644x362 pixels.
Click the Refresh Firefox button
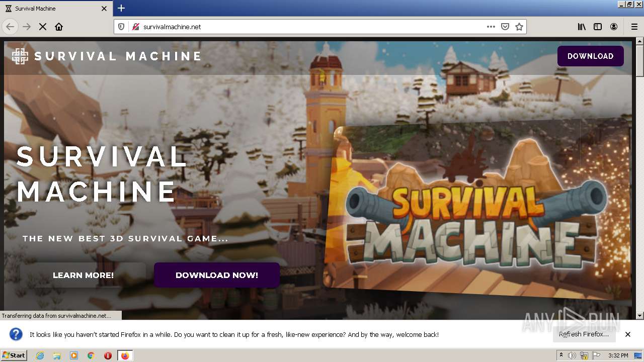click(x=584, y=334)
